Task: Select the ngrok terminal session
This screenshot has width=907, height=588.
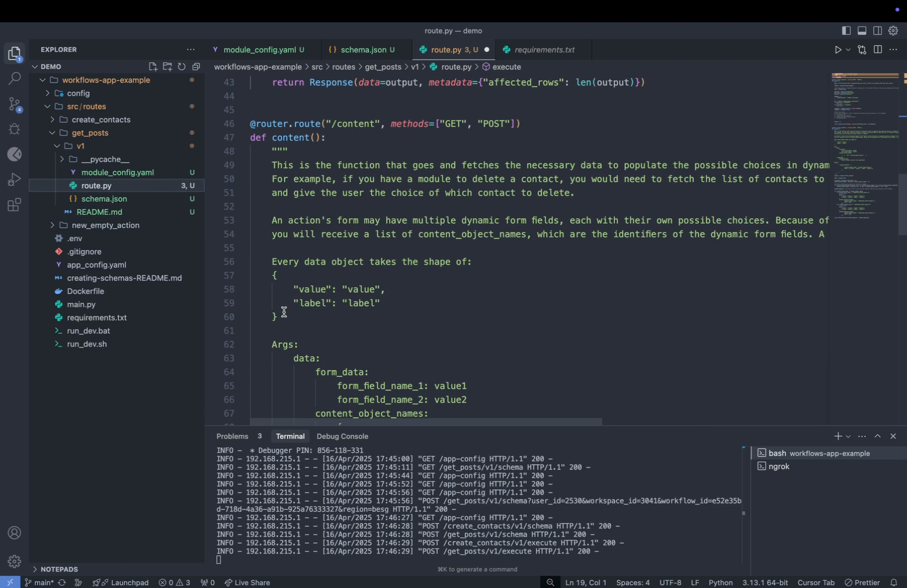Action: (x=778, y=466)
